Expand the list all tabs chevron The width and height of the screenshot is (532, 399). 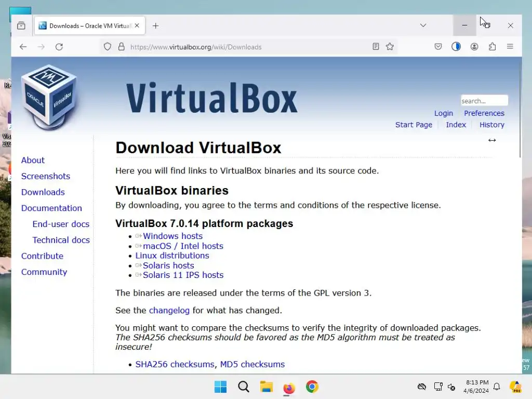[x=423, y=25]
